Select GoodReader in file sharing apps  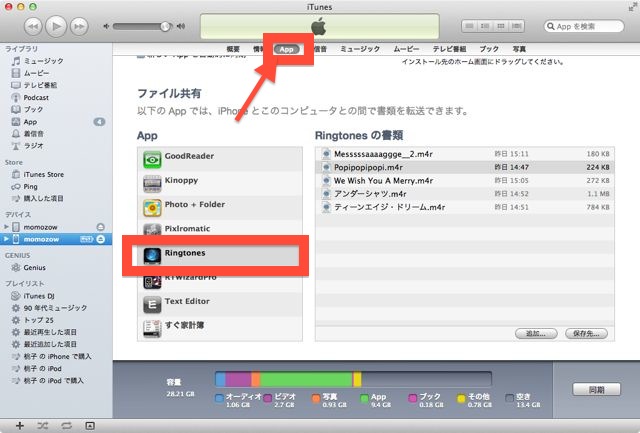pyautogui.click(x=220, y=159)
